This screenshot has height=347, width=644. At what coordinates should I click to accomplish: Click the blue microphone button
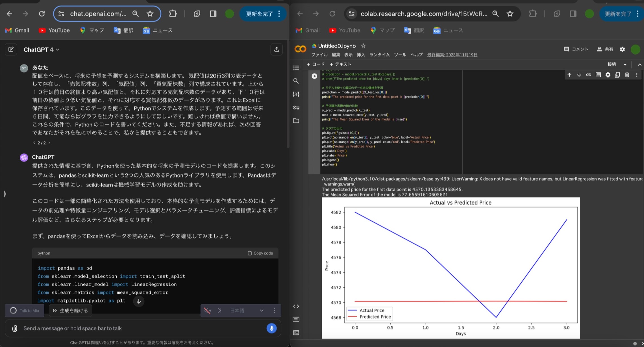(x=271, y=328)
